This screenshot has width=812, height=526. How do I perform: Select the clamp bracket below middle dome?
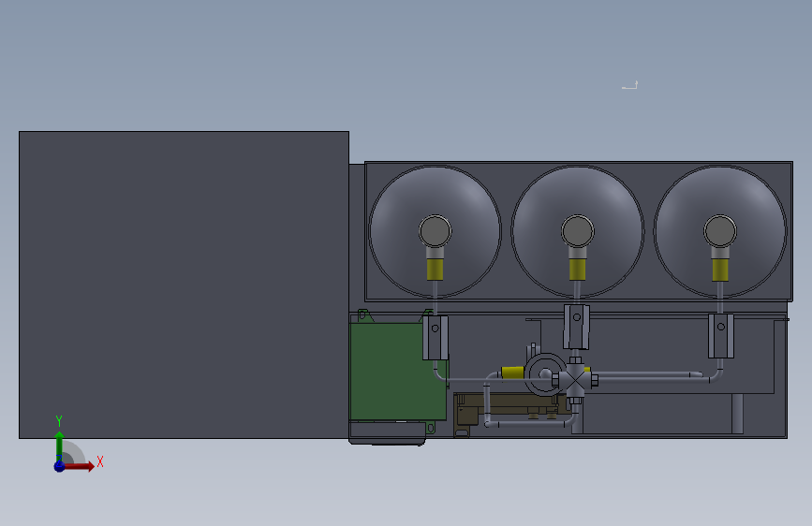coord(576,328)
